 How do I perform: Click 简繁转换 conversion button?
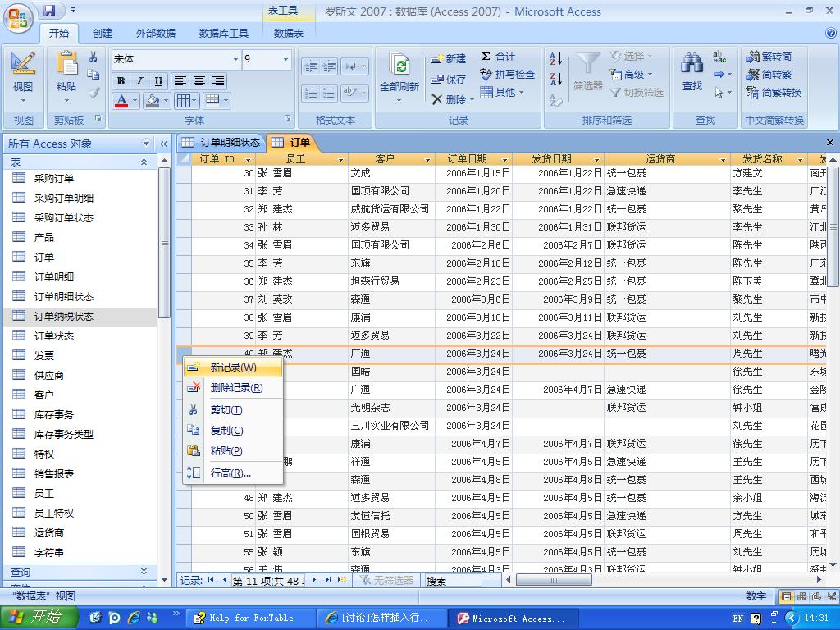click(774, 93)
